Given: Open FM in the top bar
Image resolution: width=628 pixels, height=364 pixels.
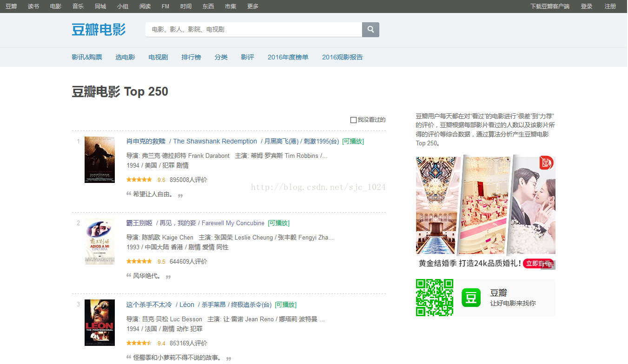Looking at the screenshot, I should click(x=165, y=6).
